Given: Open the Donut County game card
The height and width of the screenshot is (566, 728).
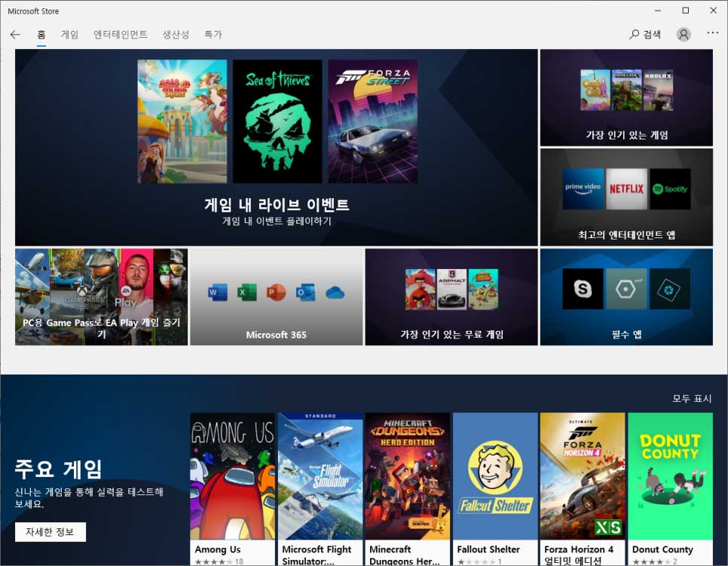Looking at the screenshot, I should pos(671,489).
